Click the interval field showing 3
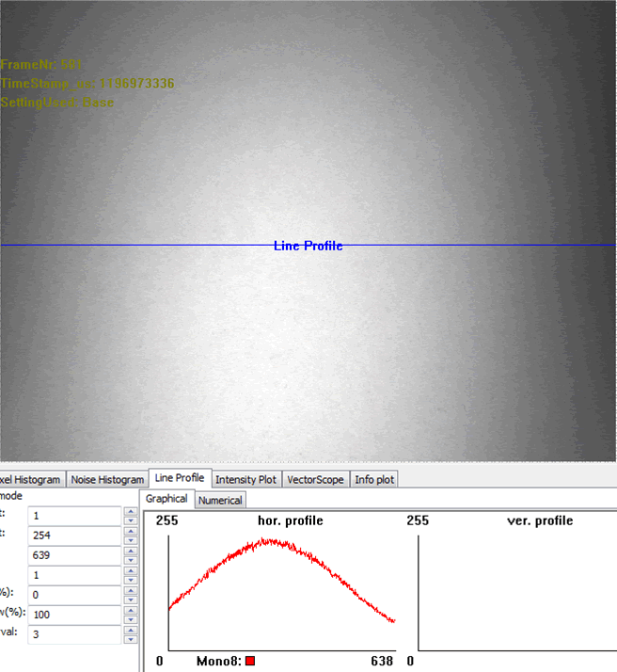The image size is (617, 672). click(x=75, y=634)
